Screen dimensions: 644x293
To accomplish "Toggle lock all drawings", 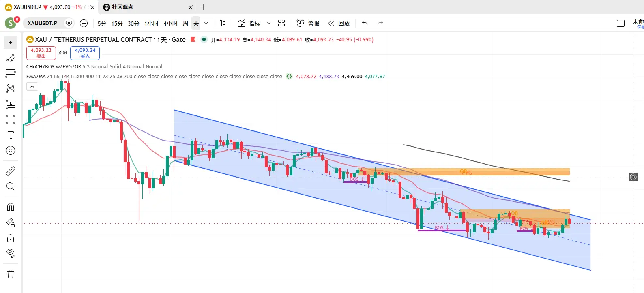I will [11, 238].
